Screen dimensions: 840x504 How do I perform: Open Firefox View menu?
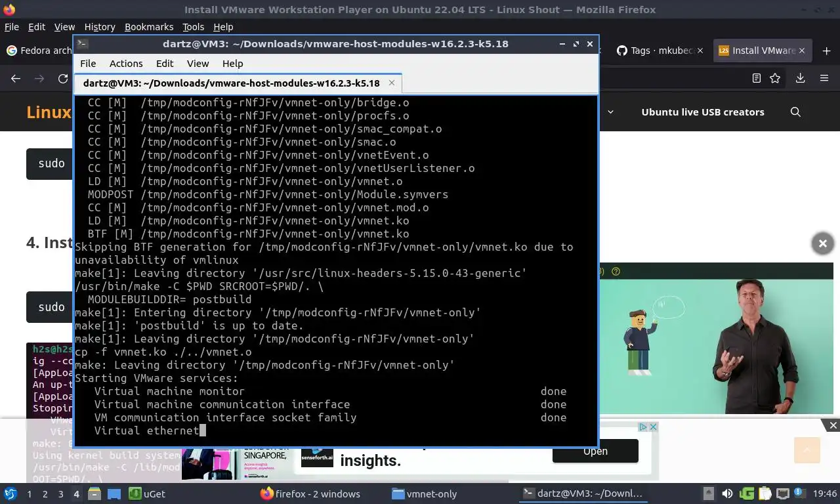(x=64, y=27)
